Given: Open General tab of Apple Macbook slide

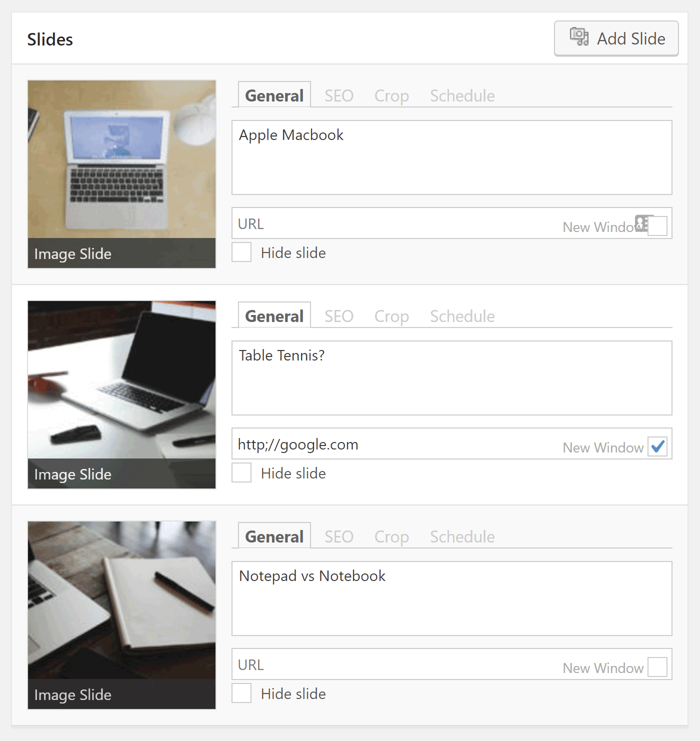Looking at the screenshot, I should point(274,95).
